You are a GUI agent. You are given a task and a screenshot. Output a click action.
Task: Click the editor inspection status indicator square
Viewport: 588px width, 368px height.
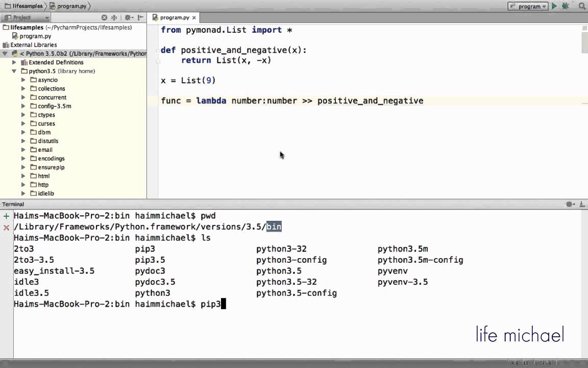point(584,28)
